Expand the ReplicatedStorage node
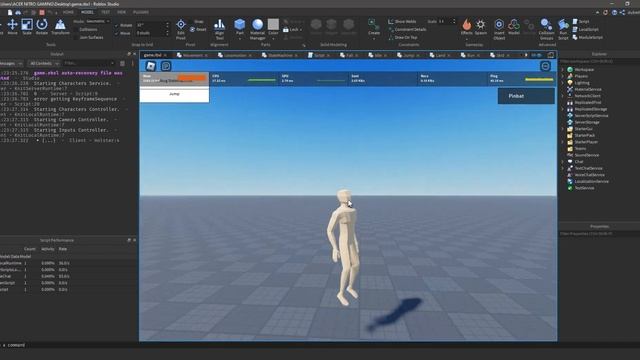The image size is (640, 360). tap(563, 109)
